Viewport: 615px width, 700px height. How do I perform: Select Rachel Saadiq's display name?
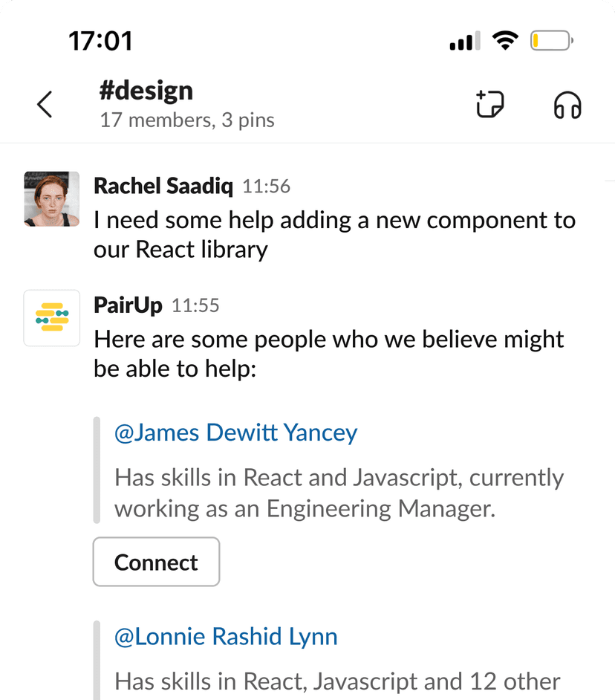click(163, 186)
